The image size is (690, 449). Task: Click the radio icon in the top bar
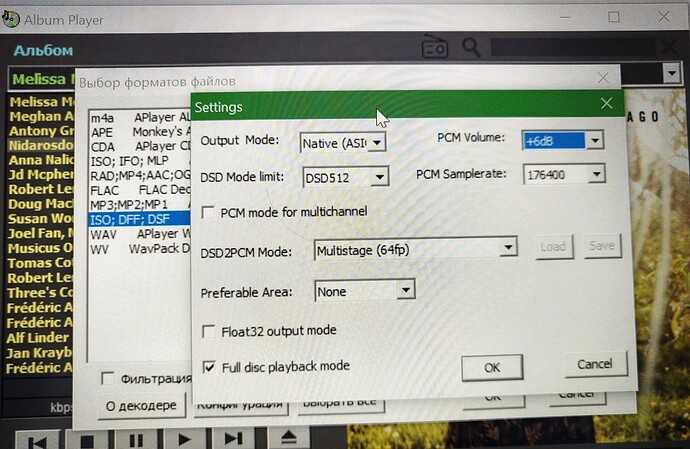click(435, 48)
